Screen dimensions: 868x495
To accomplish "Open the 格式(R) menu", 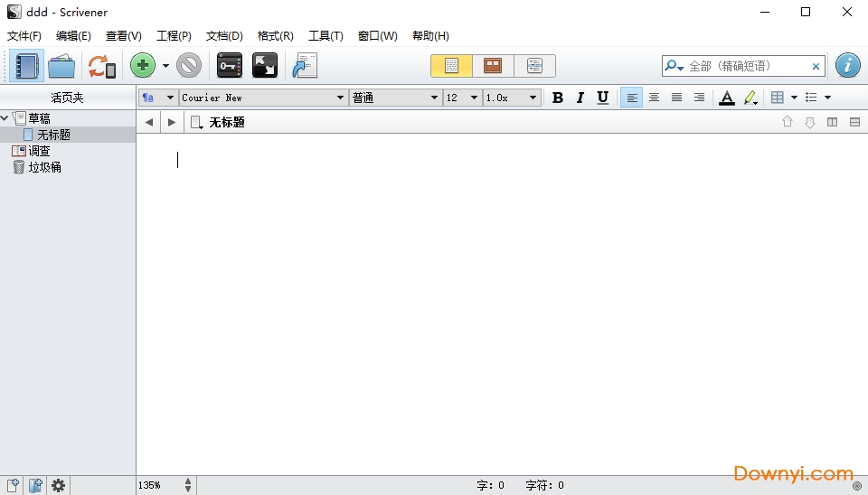I will coord(275,36).
